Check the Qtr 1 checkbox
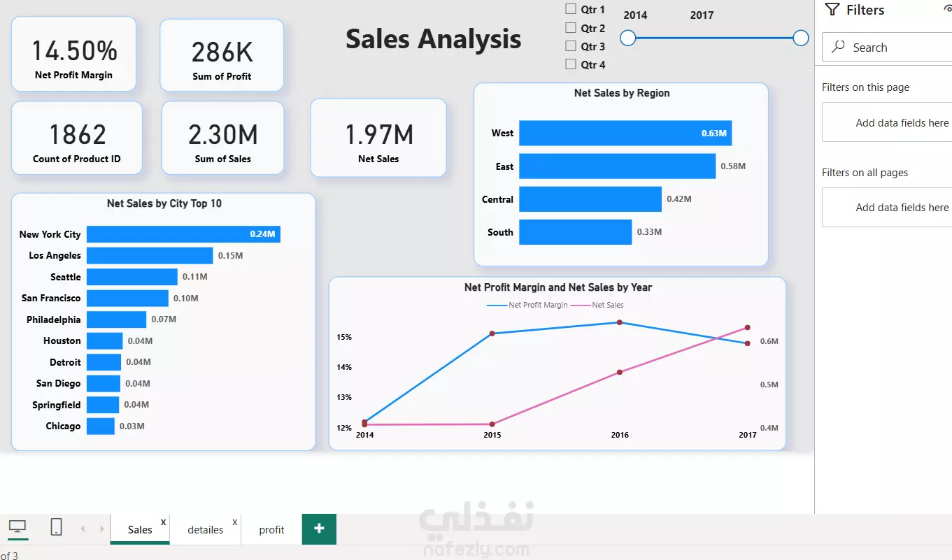This screenshot has height=560, width=952. (571, 9)
